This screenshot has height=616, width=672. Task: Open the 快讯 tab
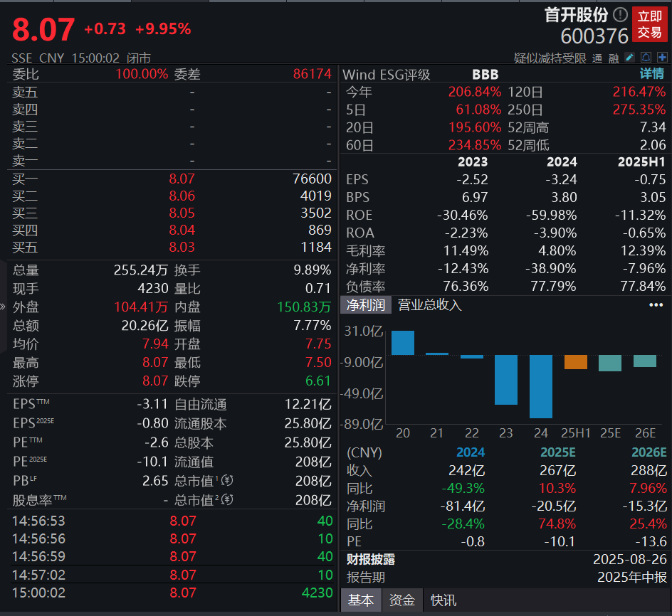pos(443,600)
